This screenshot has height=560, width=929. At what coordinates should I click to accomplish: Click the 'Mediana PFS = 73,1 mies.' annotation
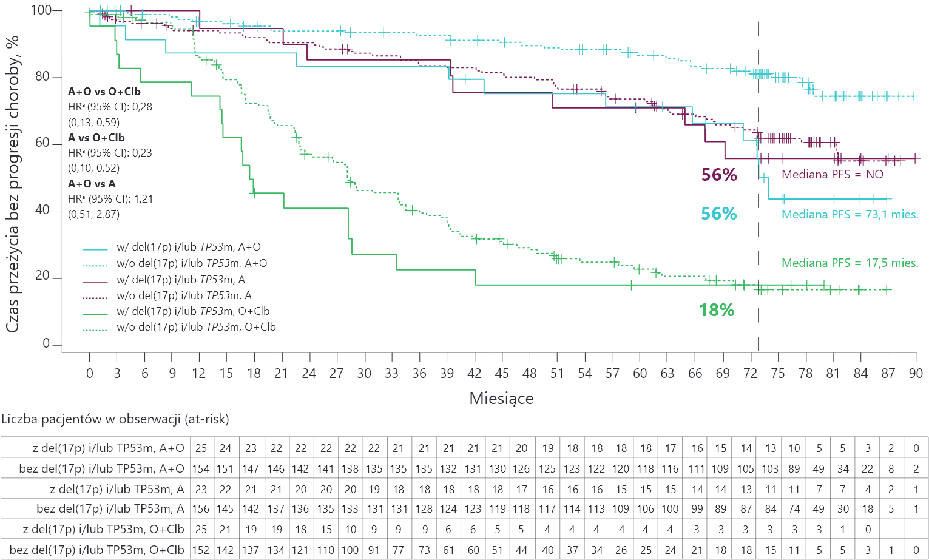tap(850, 214)
